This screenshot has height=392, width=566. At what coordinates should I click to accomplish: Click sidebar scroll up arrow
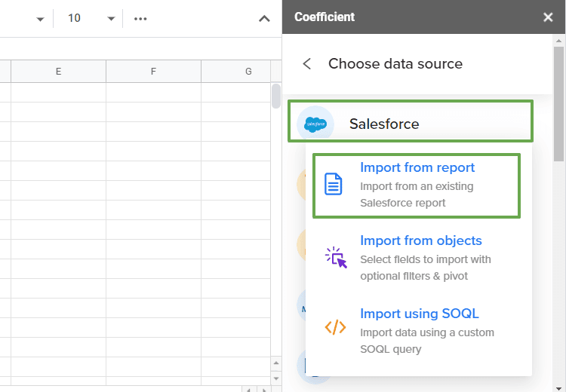[558, 40]
